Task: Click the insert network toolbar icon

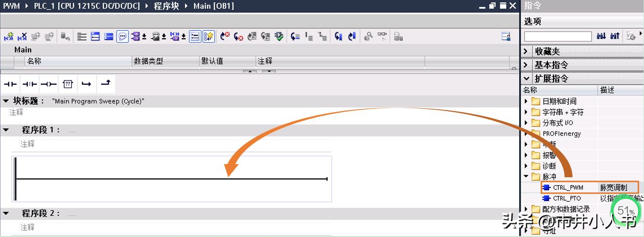Action: point(9,37)
